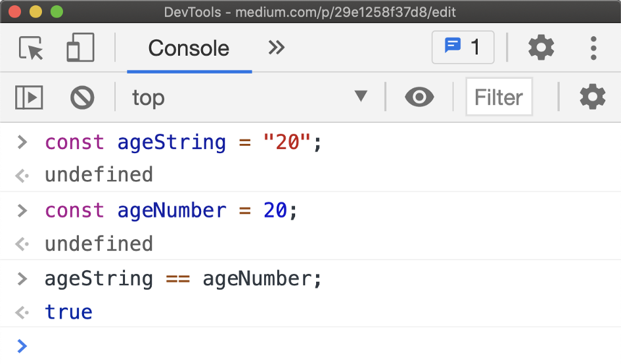This screenshot has height=364, width=621.
Task: Click the true result output
Action: pos(68,312)
